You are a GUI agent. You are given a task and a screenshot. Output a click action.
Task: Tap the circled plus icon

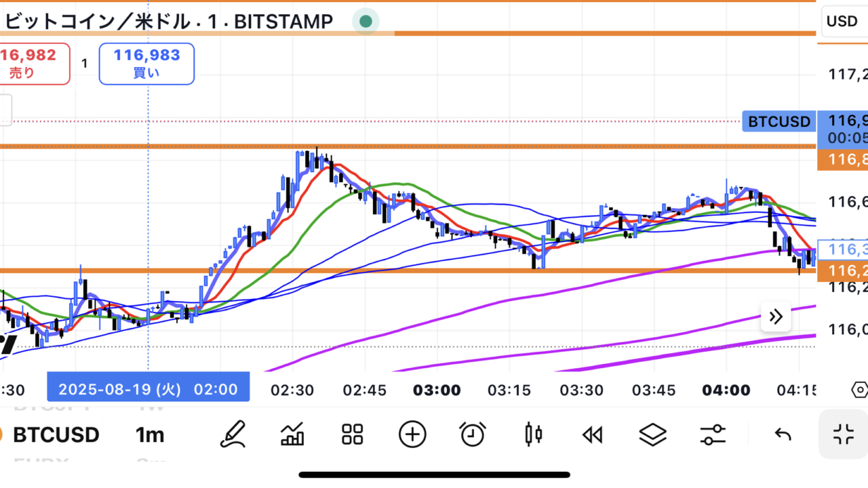(412, 434)
